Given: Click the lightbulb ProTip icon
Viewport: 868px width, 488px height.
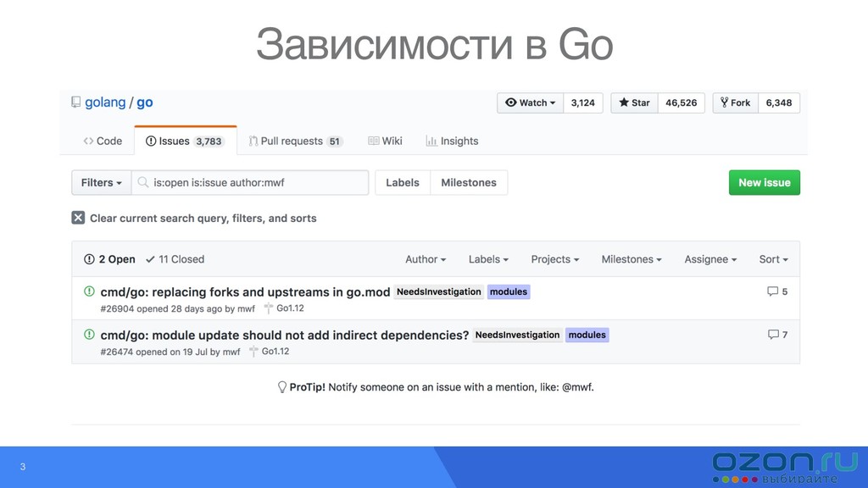Looking at the screenshot, I should coord(281,386).
